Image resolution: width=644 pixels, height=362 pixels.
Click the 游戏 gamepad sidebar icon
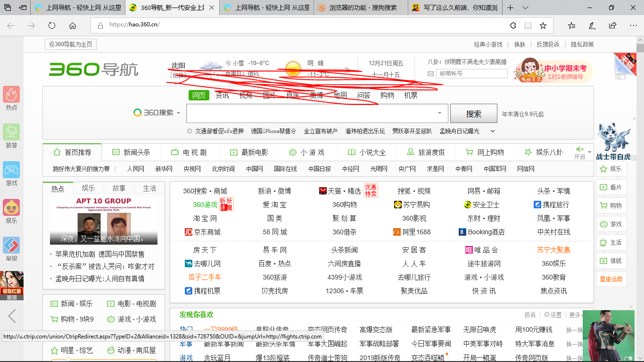(11, 170)
